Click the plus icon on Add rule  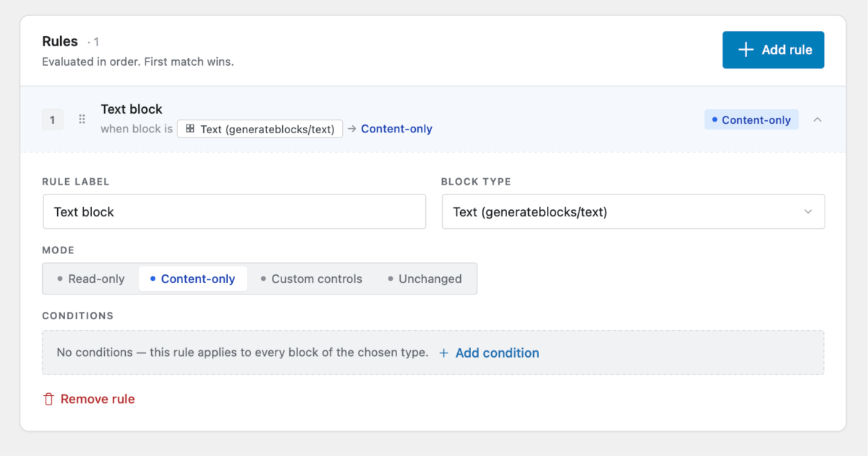[746, 50]
